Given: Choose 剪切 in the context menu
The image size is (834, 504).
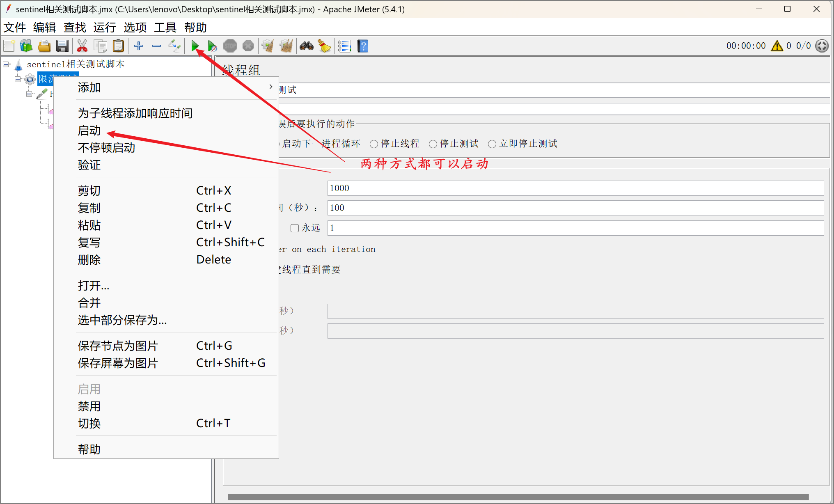Looking at the screenshot, I should [166, 190].
